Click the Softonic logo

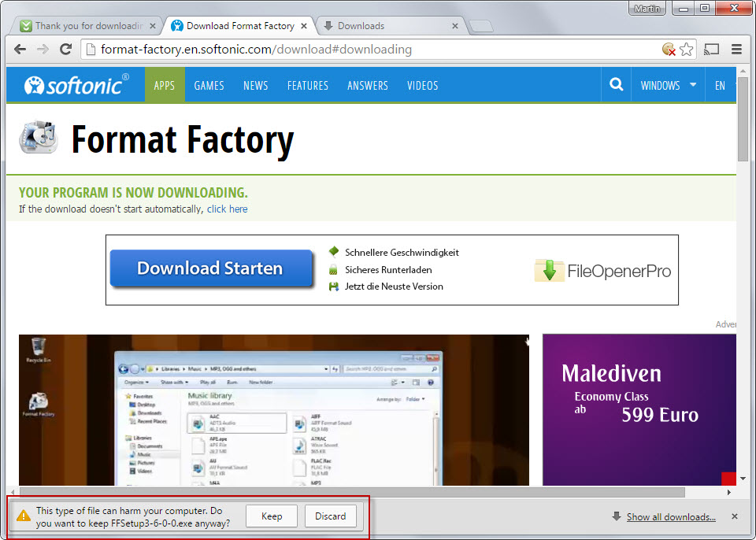[x=76, y=85]
